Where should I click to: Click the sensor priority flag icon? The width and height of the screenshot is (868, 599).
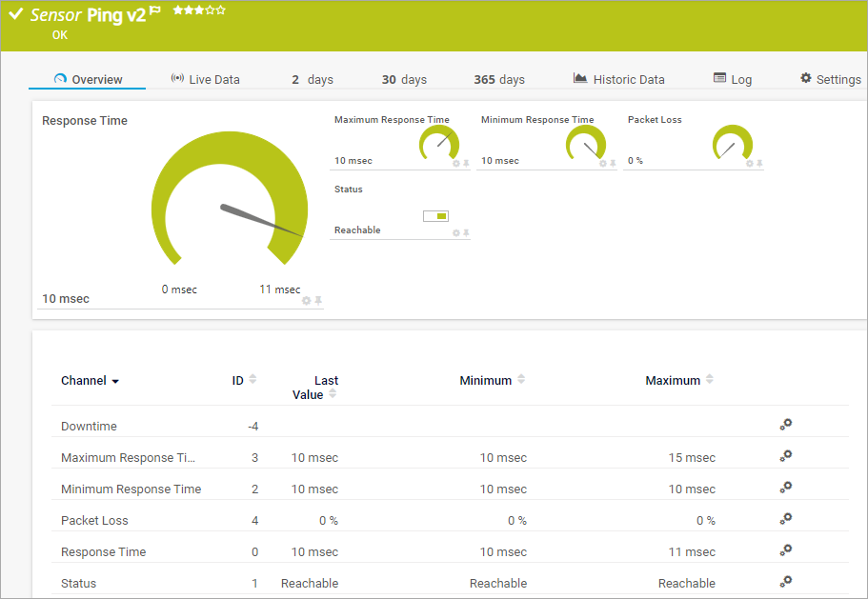click(155, 11)
